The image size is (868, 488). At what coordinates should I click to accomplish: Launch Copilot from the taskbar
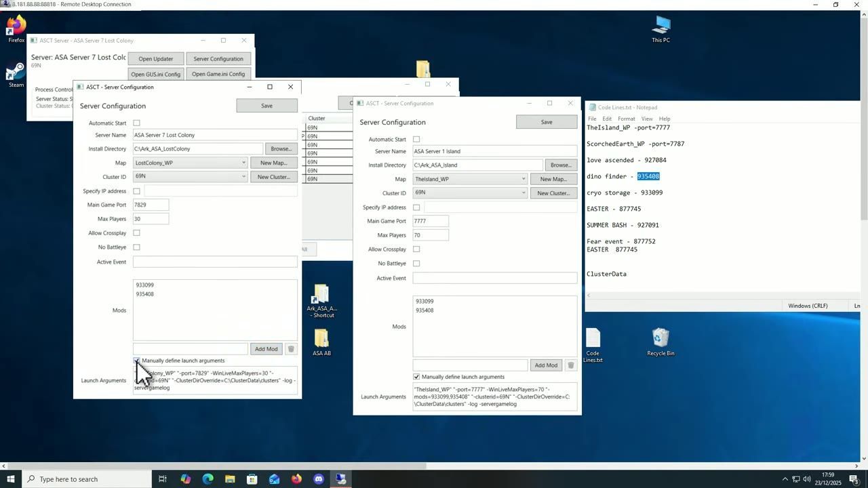pos(185,479)
